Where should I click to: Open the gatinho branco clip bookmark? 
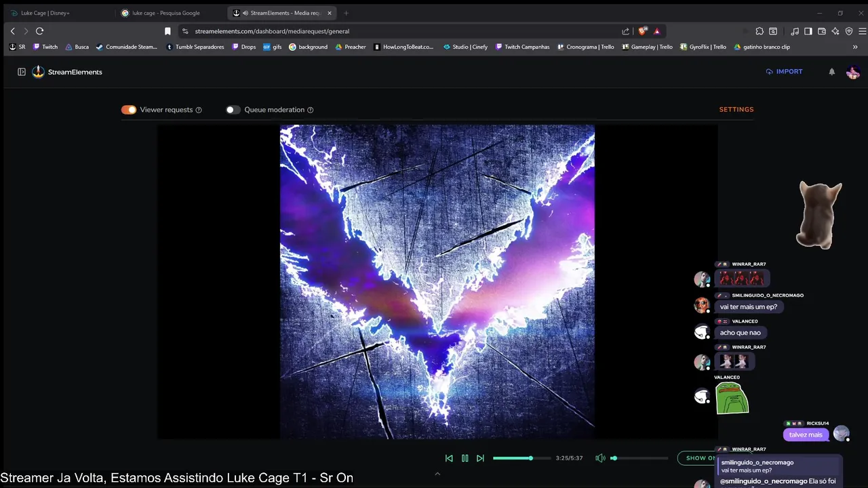tap(762, 47)
